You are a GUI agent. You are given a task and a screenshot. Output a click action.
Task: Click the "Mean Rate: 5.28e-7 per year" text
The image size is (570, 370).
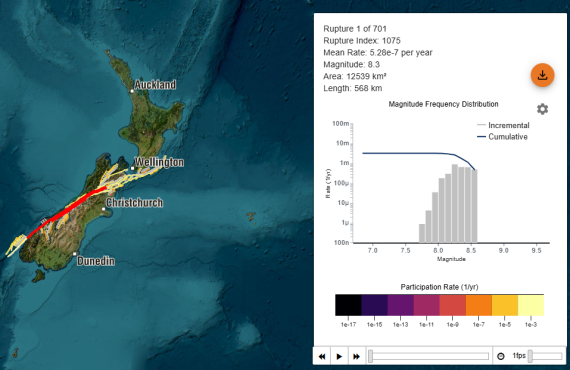pos(378,53)
